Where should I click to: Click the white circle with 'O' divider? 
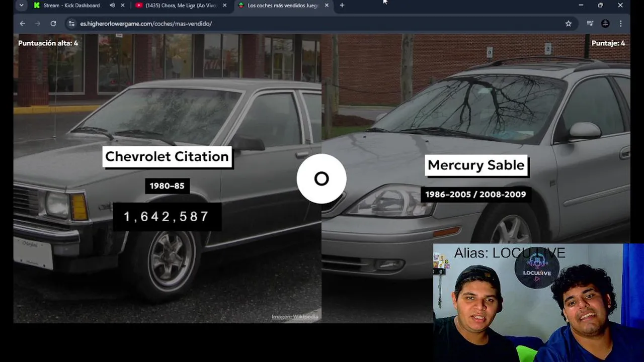(321, 179)
